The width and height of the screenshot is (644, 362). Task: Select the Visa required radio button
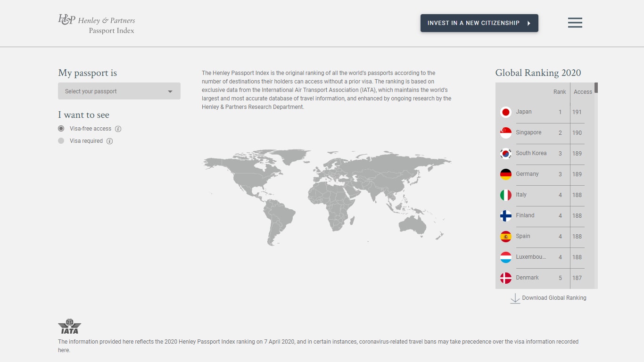[61, 141]
